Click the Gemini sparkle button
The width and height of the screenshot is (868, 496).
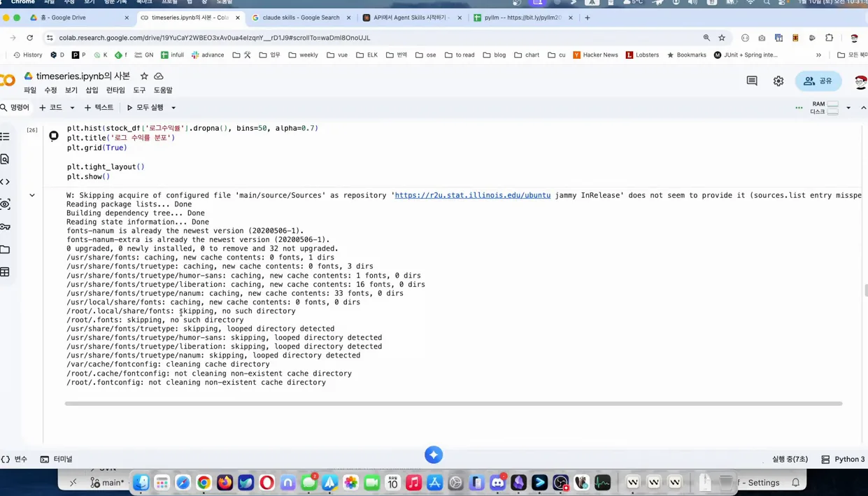coord(434,455)
